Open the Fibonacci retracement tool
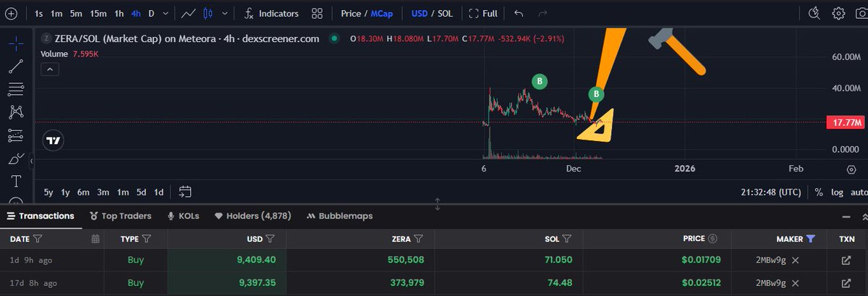Image resolution: width=868 pixels, height=296 pixels. tap(16, 89)
